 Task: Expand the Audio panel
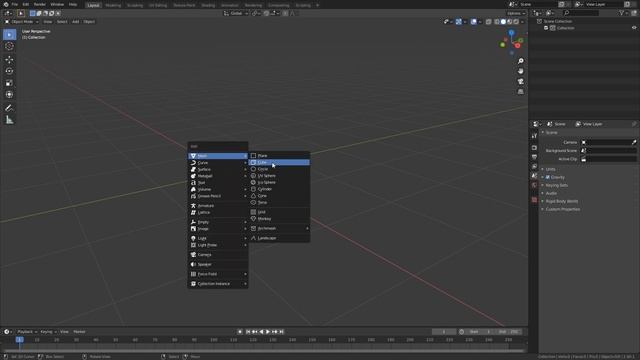(x=551, y=193)
